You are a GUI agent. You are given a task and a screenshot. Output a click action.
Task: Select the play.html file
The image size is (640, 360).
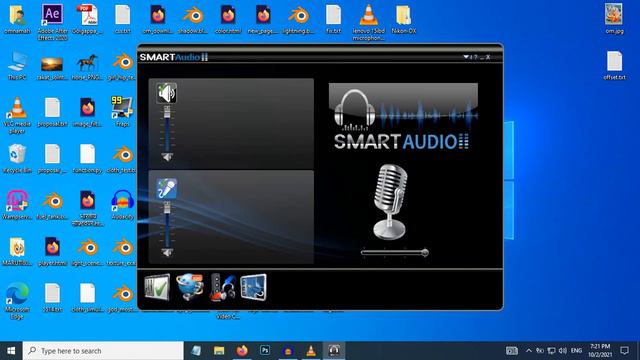[52, 251]
